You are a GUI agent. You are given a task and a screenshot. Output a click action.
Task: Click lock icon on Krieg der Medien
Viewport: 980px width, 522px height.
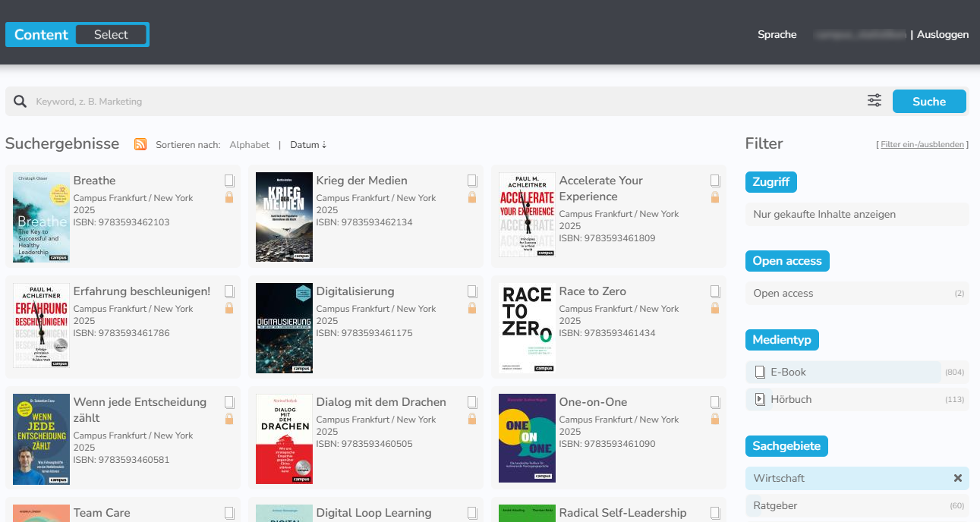472,197
